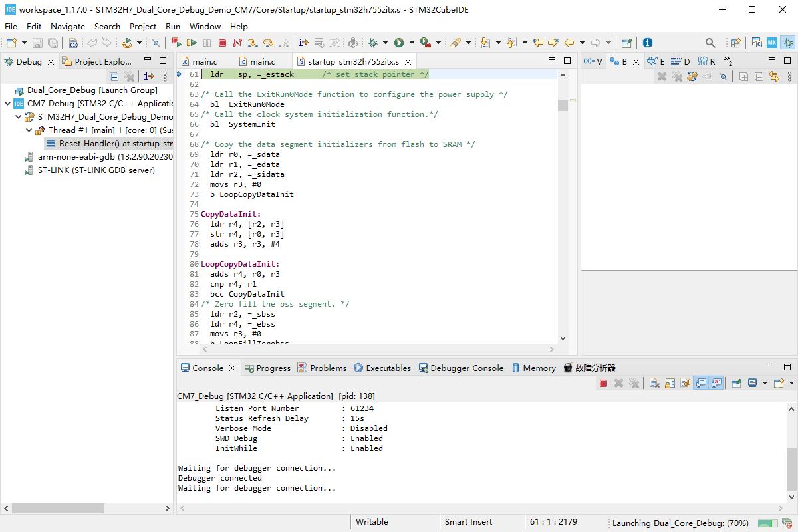This screenshot has width=798, height=532.
Task: Switch to the MX Device Configuration perspective
Action: click(772, 43)
